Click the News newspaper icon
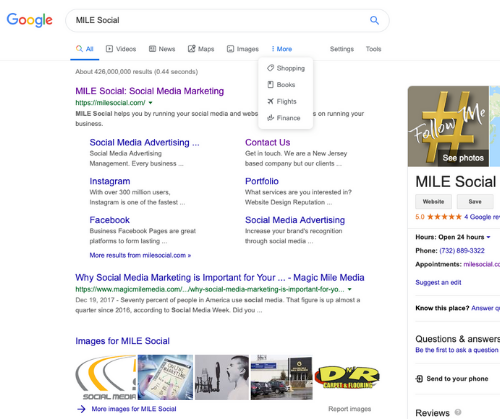Viewport: 500px width, 419px height. [152, 49]
